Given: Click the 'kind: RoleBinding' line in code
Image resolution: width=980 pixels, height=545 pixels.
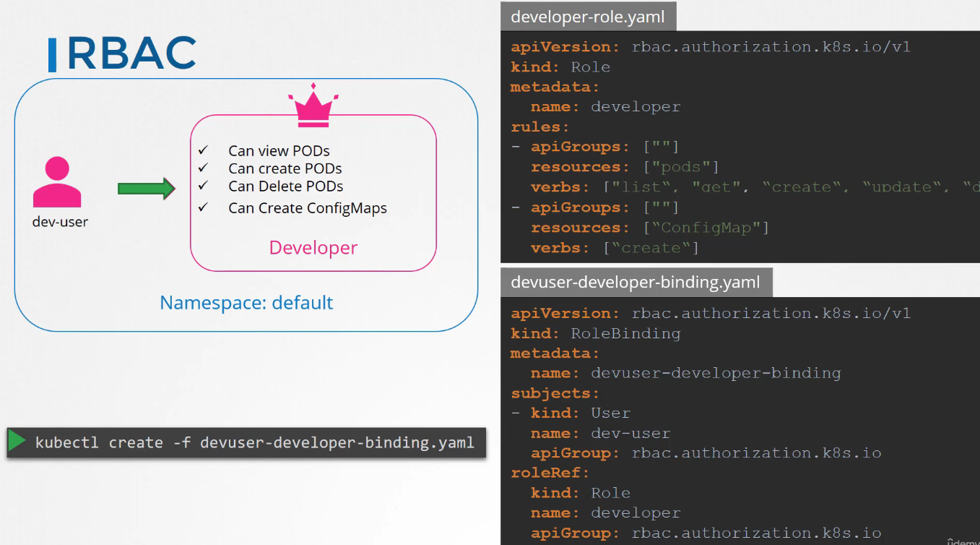Looking at the screenshot, I should 596,333.
